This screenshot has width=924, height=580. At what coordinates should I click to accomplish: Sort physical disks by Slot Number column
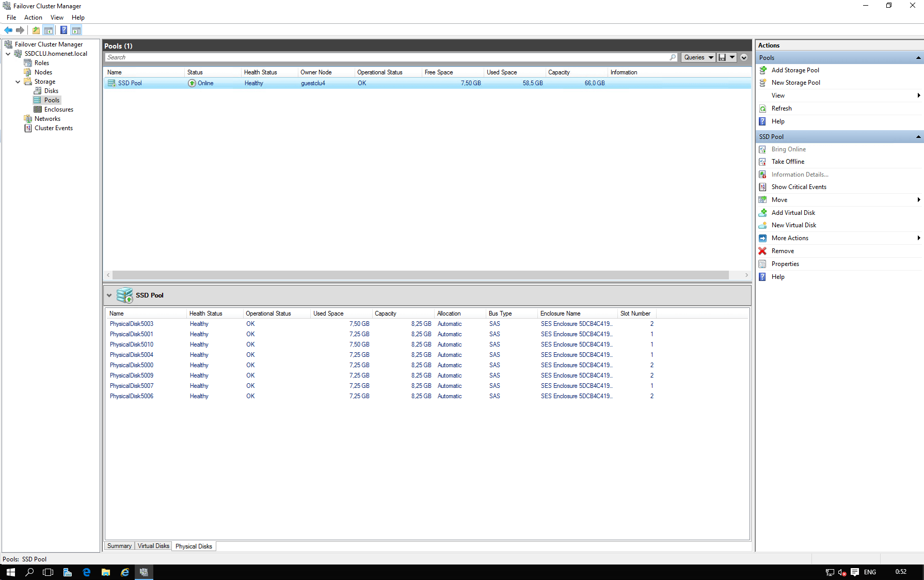(x=636, y=313)
